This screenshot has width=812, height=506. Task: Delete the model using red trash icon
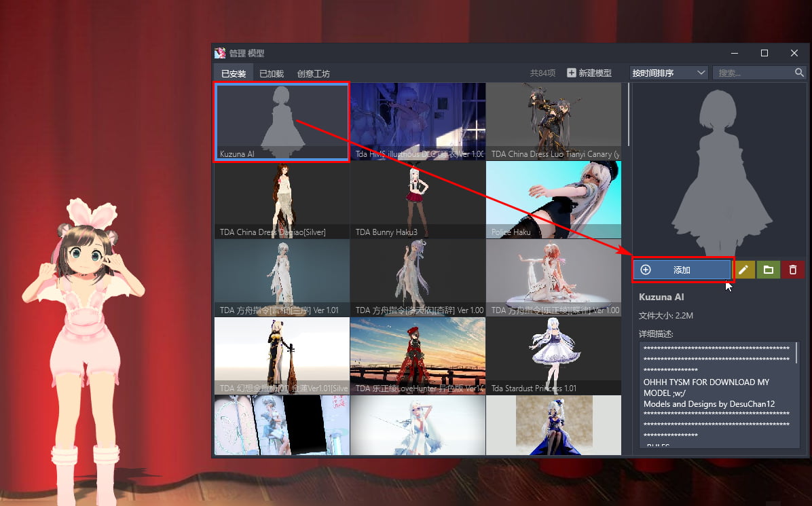(x=793, y=270)
